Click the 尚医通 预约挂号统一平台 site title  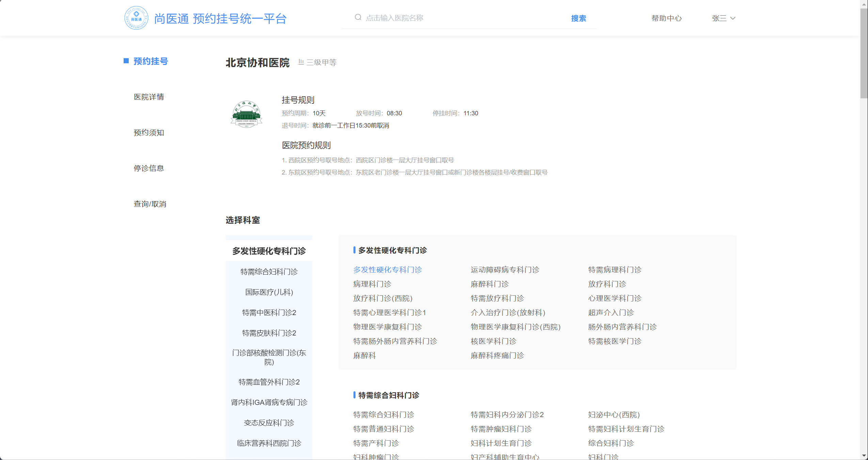pos(220,19)
